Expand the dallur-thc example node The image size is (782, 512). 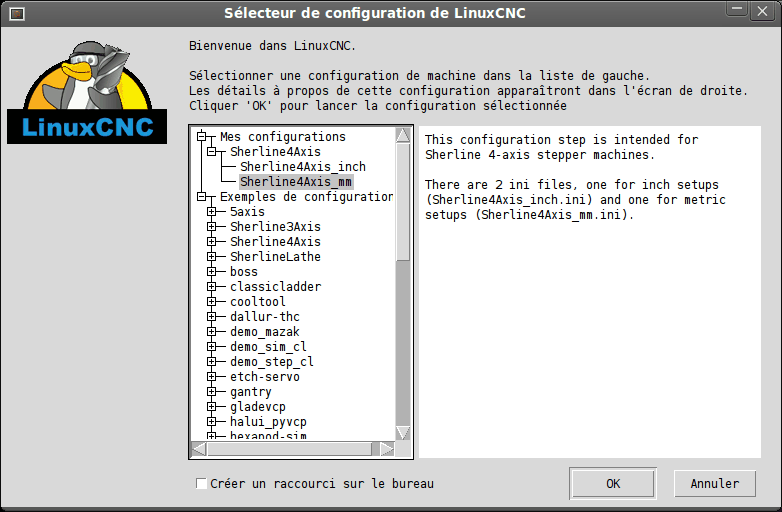click(x=211, y=316)
